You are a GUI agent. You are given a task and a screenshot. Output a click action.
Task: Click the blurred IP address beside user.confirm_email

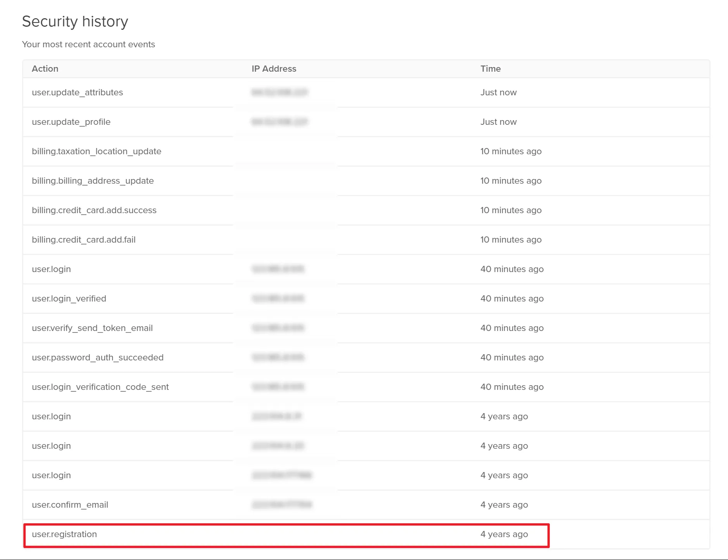(282, 505)
